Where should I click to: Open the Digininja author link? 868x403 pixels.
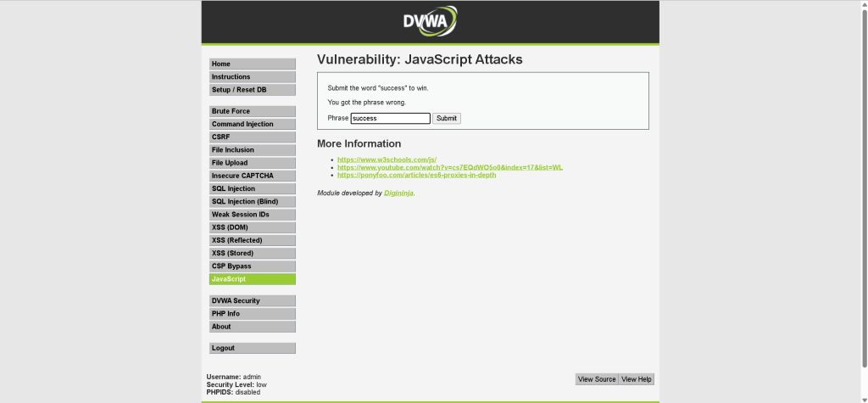tap(398, 193)
